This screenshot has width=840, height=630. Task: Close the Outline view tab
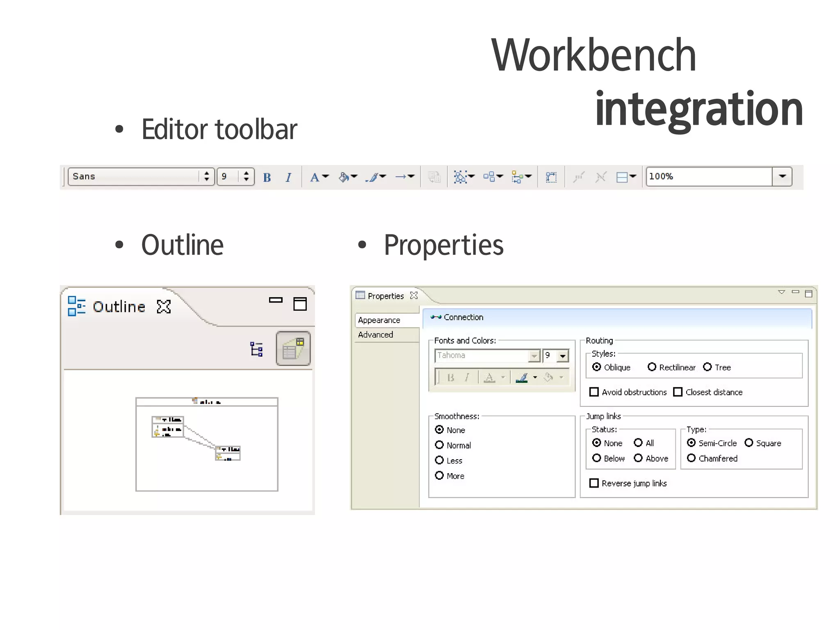[164, 307]
